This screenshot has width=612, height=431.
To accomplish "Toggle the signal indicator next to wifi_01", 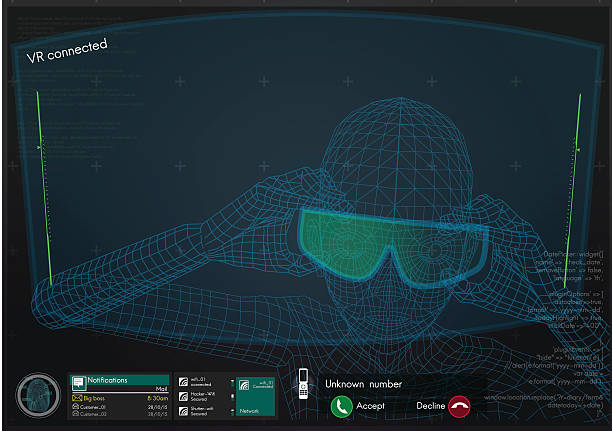I will click(233, 382).
